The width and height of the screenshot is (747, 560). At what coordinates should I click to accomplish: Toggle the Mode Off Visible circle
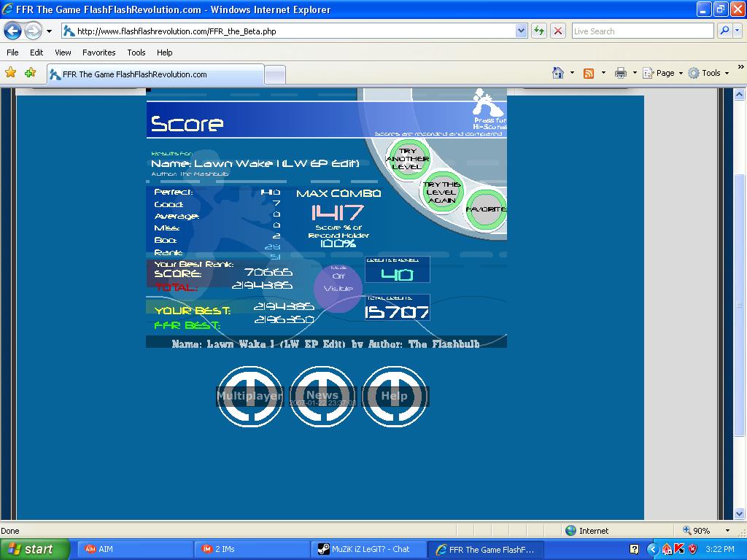[x=338, y=288]
